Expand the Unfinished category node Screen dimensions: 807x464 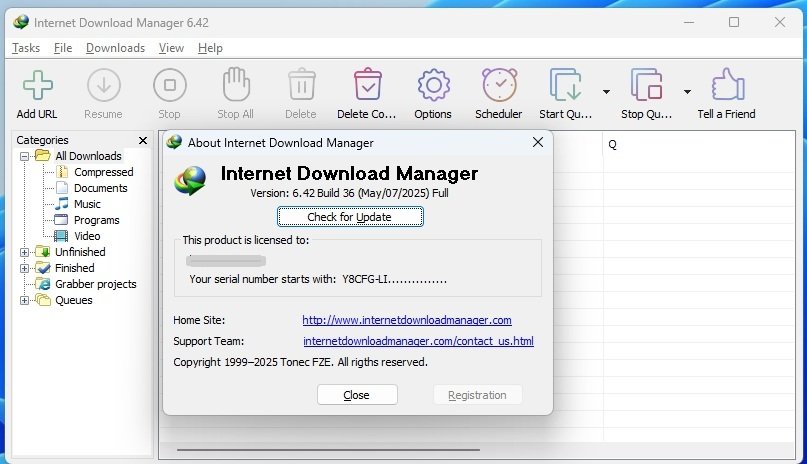click(24, 252)
